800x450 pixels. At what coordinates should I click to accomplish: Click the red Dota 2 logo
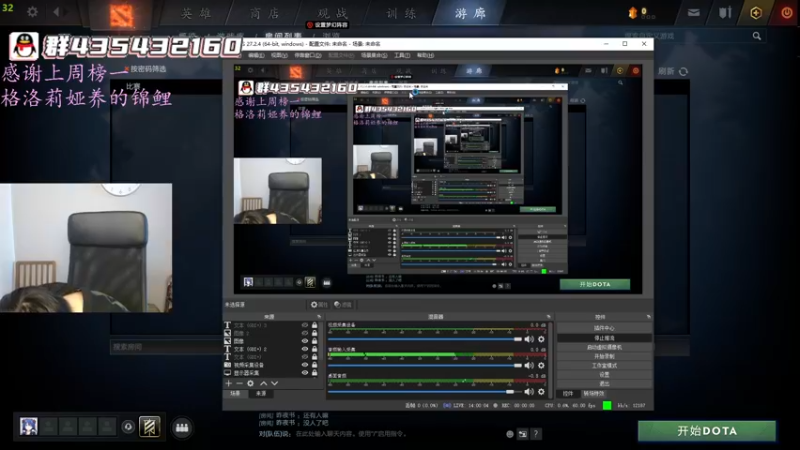tap(121, 15)
